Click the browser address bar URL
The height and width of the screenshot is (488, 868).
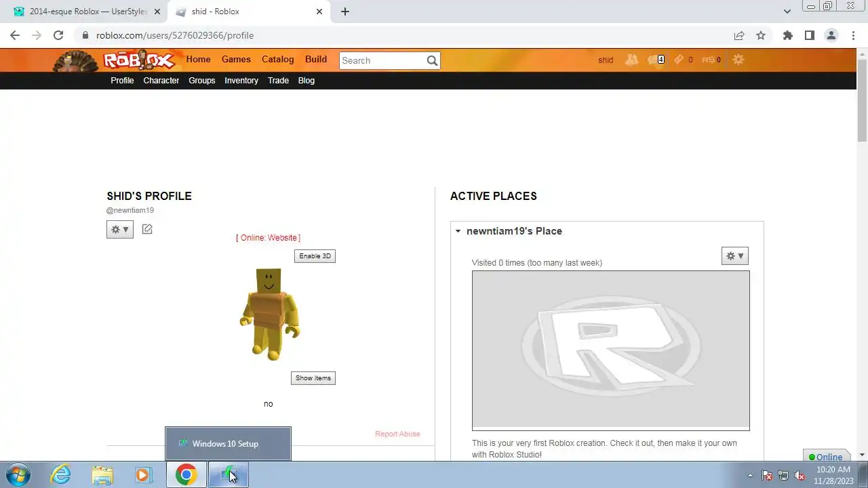(175, 35)
